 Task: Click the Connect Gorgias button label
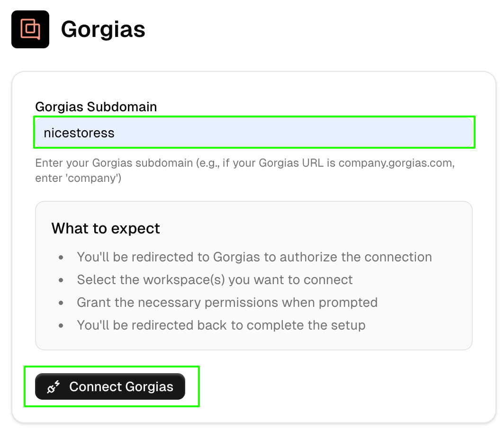(121, 386)
